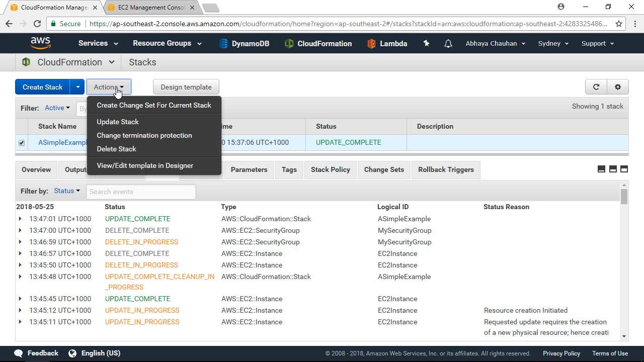View site info via the Secure lock
Viewport: 644px width, 362px height.
(x=65, y=24)
